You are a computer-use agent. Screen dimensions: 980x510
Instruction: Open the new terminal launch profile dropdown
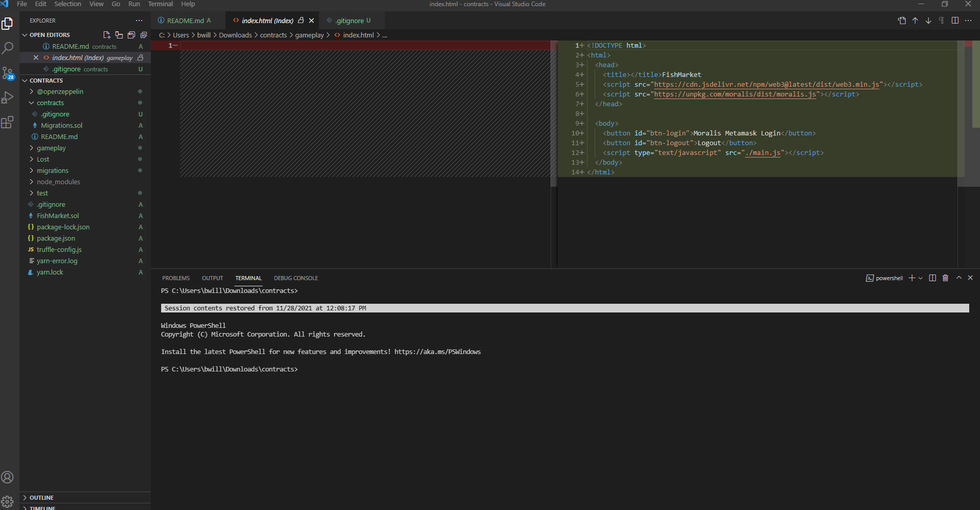920,278
